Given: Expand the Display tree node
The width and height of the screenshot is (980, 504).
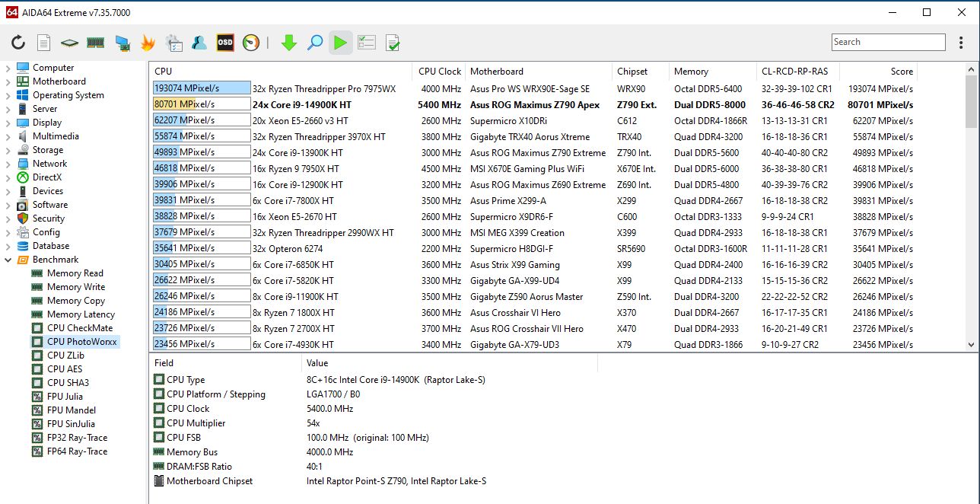Looking at the screenshot, I should click(x=8, y=123).
